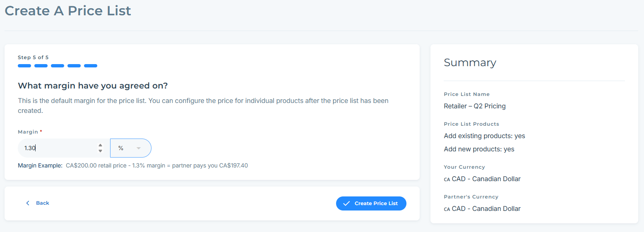This screenshot has width=644, height=232.
Task: Select the third step progress segment
Action: pos(58,66)
